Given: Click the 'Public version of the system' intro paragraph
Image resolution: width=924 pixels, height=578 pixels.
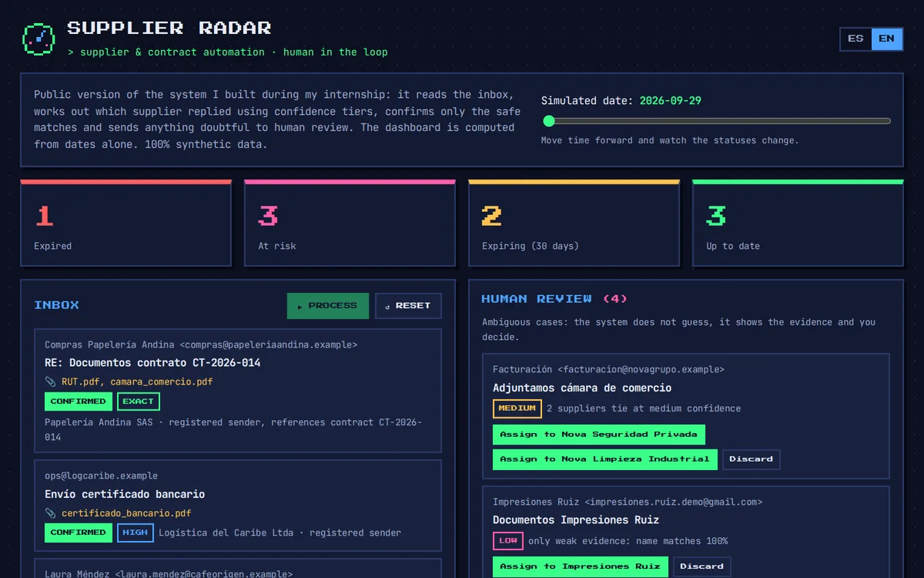Looking at the screenshot, I should [277, 119].
